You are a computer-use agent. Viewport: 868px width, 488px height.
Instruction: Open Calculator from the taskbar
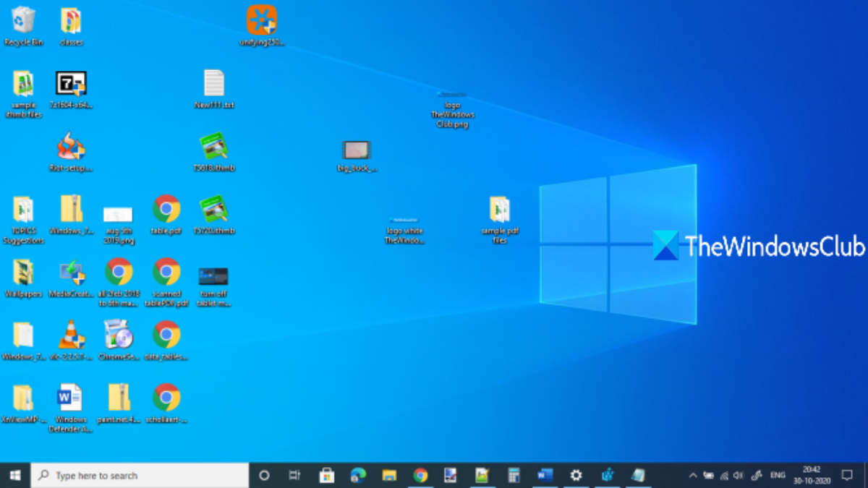(514, 475)
